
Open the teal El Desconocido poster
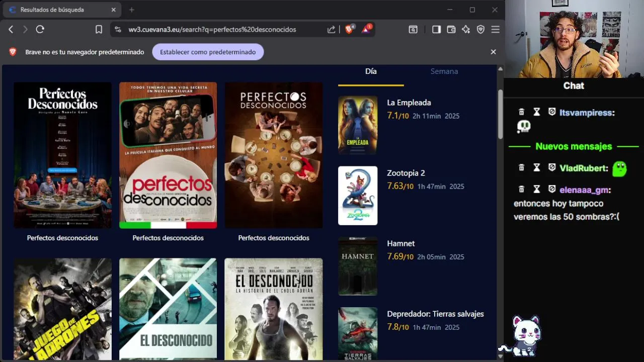(x=168, y=309)
